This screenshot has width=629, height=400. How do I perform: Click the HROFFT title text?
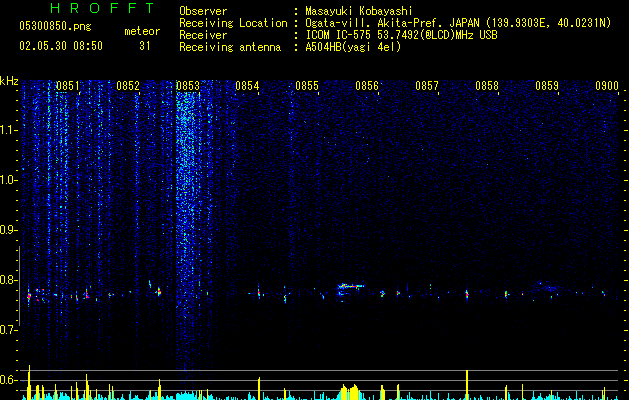coord(103,8)
